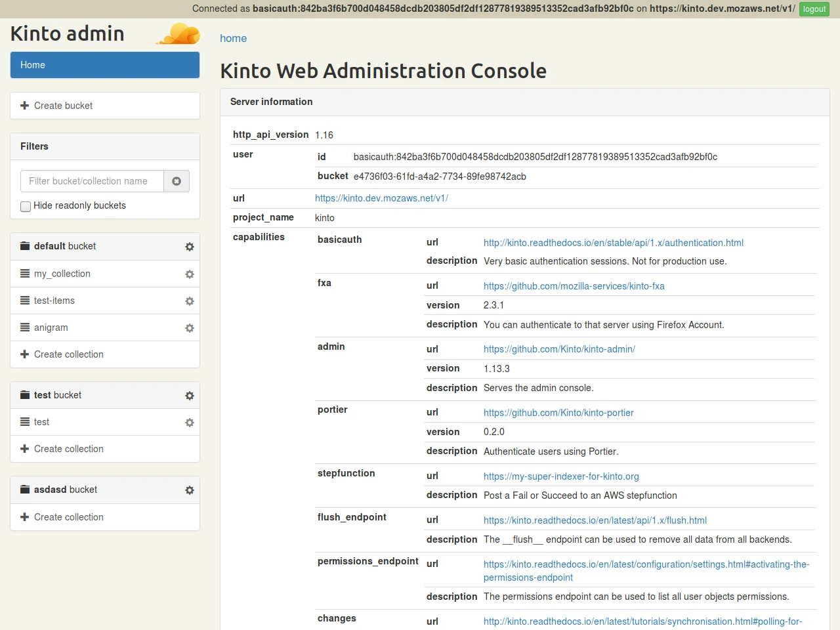This screenshot has width=840, height=630.
Task: Open the flush.html documentation link
Action: coord(595,520)
